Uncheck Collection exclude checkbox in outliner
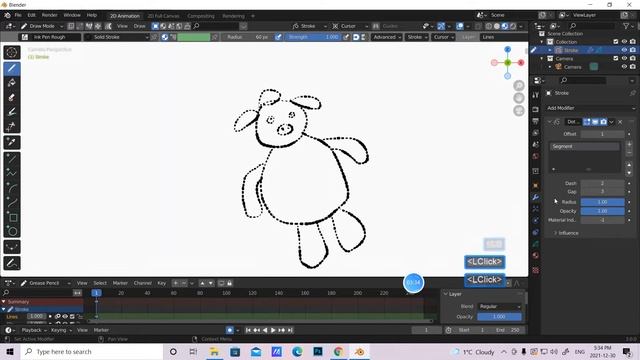Viewport: 640px width, 360px height. 616,42
